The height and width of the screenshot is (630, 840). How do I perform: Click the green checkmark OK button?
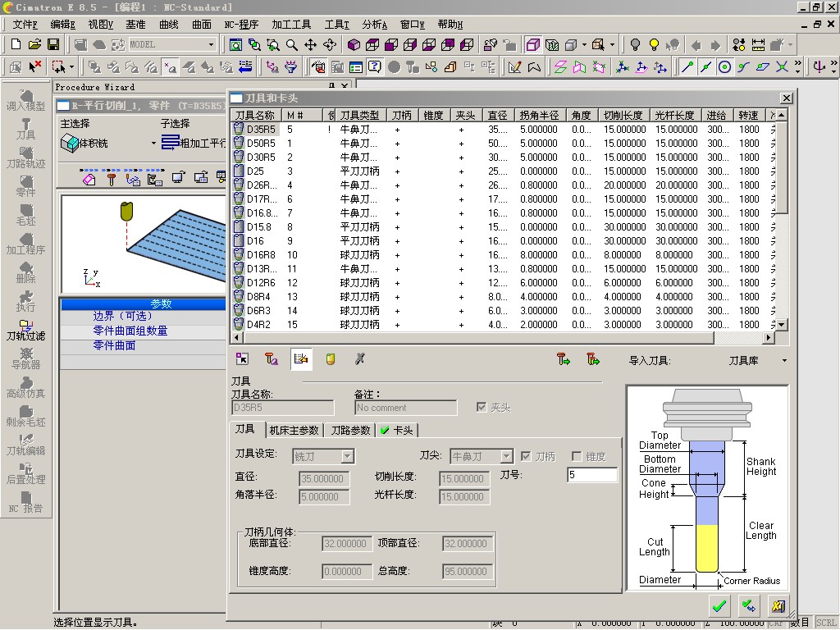(x=719, y=606)
